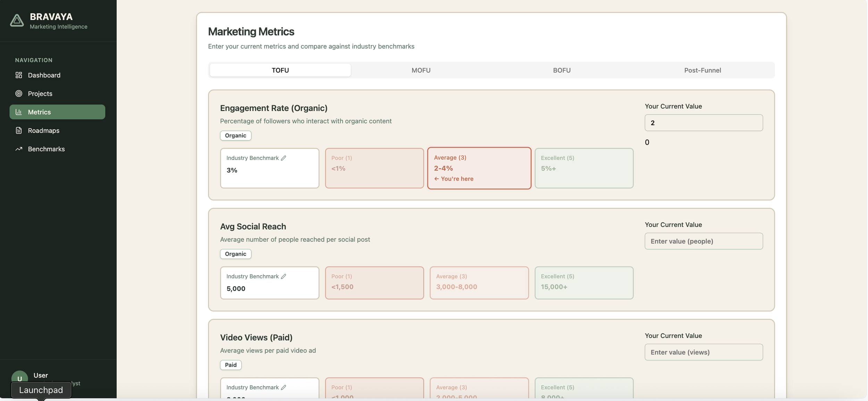The image size is (868, 401).
Task: Select the TOFU tab
Action: (x=280, y=70)
